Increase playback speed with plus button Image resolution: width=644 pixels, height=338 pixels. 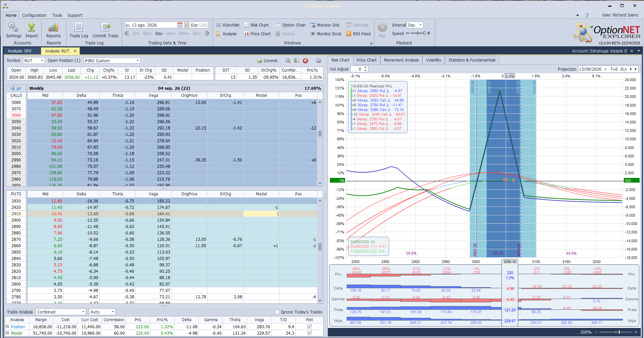429,33
